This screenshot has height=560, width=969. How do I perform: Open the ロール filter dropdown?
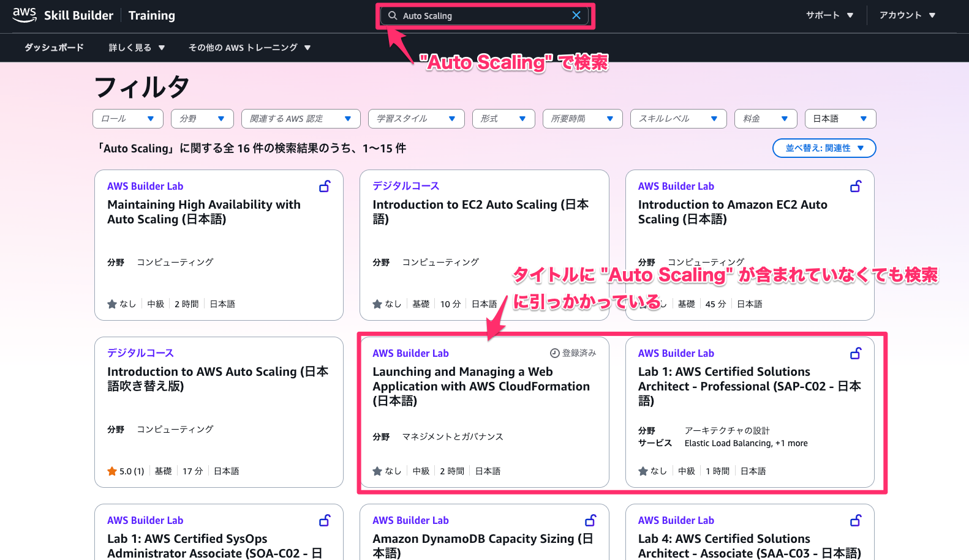coord(128,119)
